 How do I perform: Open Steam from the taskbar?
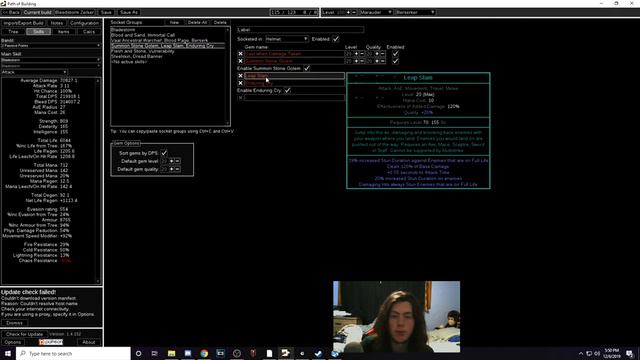point(318,353)
